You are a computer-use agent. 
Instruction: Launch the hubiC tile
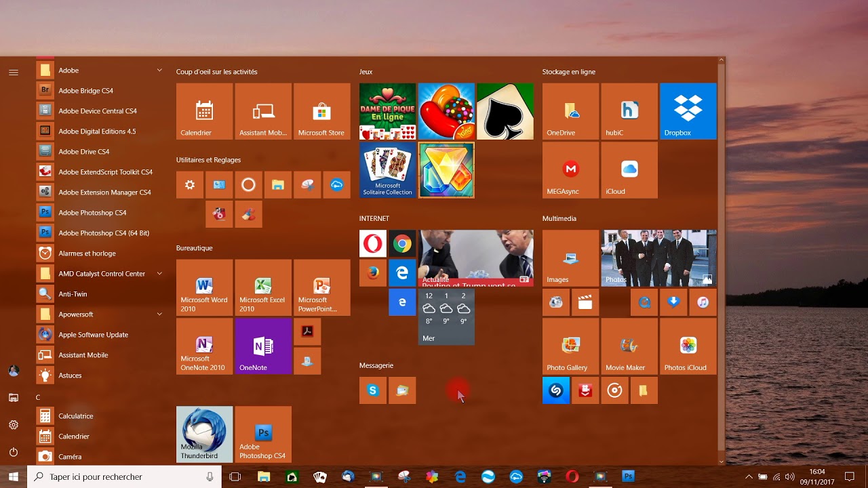[x=629, y=111]
